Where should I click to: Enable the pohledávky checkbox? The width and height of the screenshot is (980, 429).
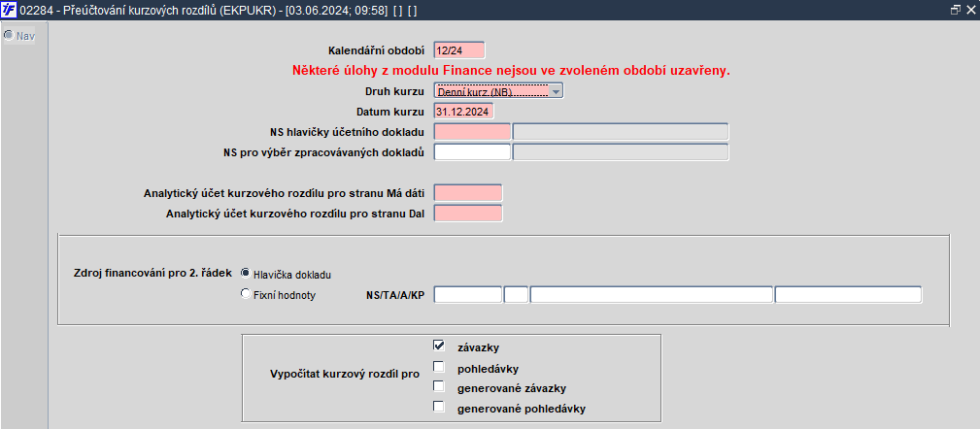439,367
